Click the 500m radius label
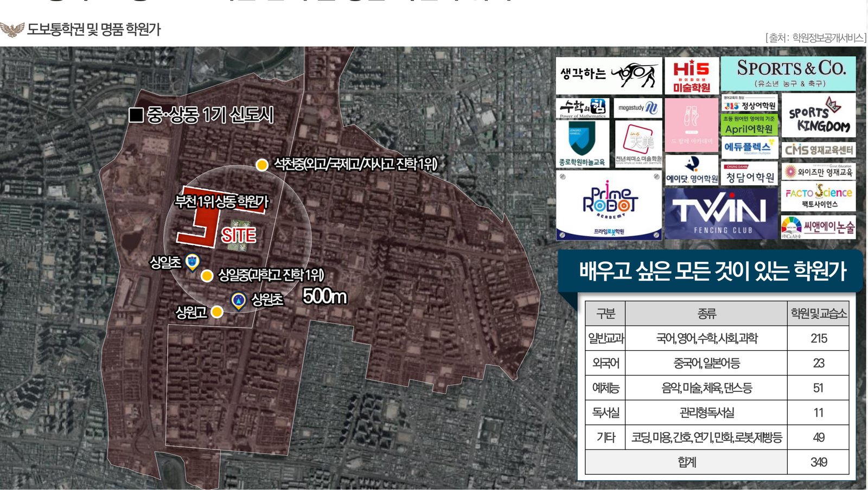 324,296
